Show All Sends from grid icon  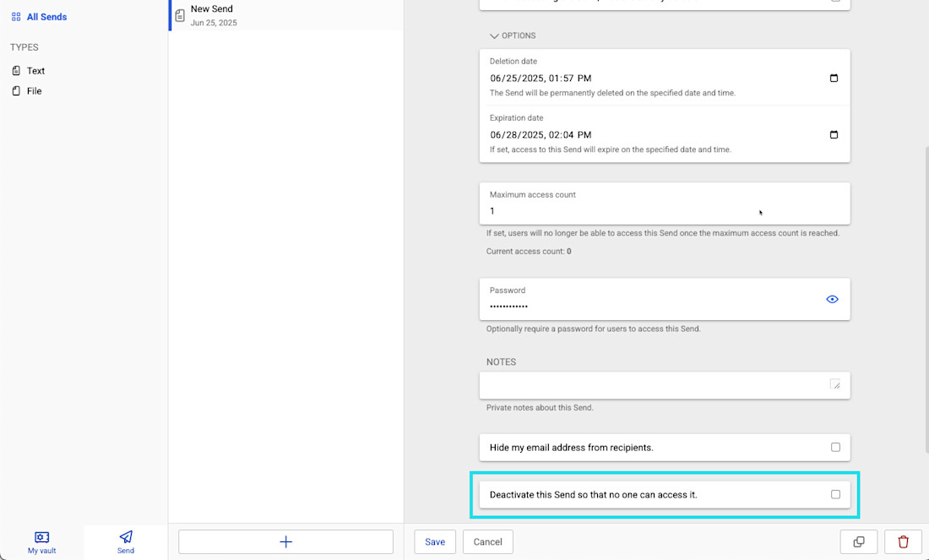(x=16, y=17)
